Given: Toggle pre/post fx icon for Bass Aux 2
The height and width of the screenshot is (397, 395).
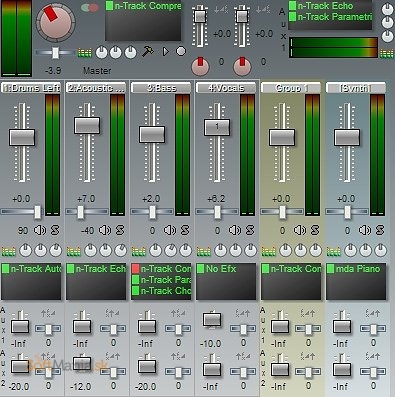Looking at the screenshot, I should pos(178,356).
